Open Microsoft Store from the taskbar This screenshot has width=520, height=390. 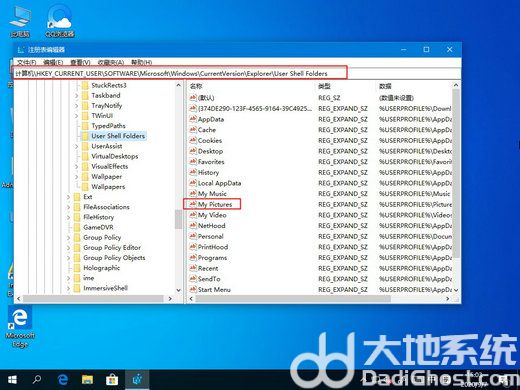[x=112, y=380]
